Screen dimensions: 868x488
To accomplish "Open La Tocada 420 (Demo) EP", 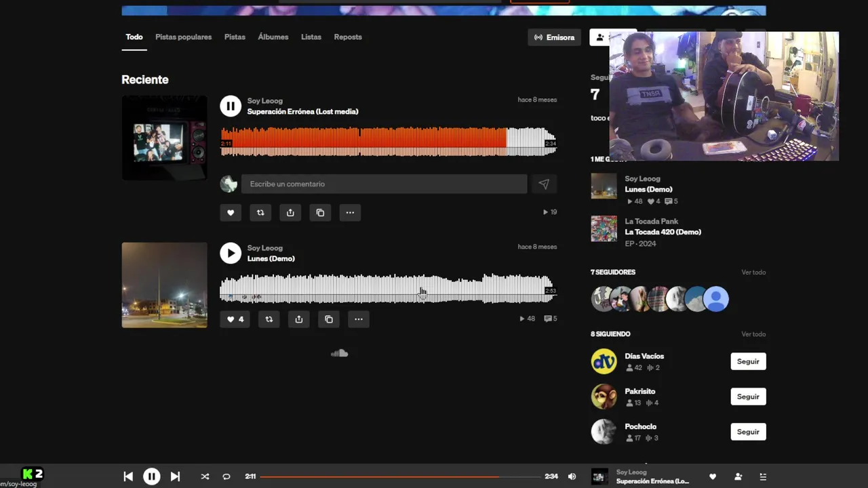I will coord(663,232).
